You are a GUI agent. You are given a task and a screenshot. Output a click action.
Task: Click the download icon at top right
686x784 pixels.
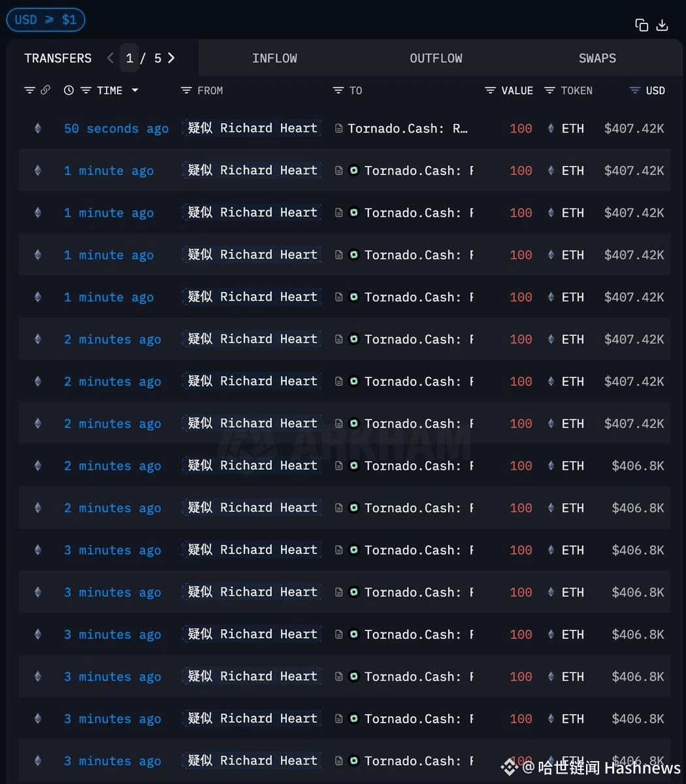[x=662, y=25]
